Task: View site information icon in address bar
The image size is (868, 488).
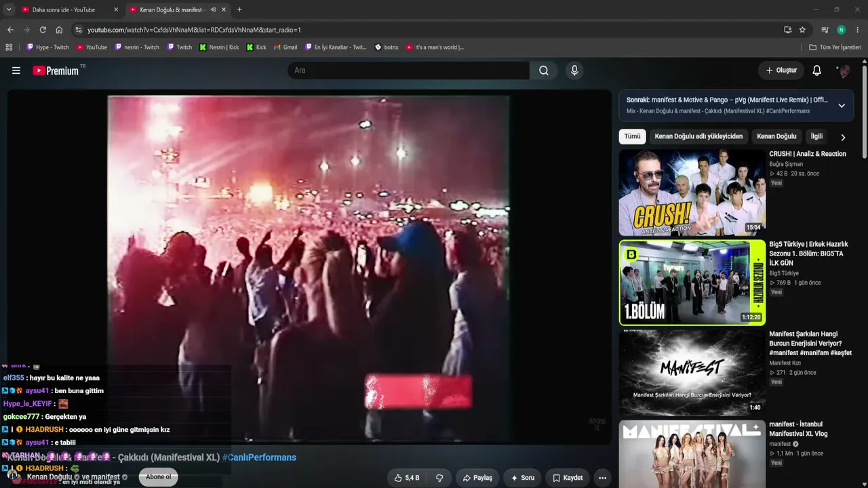Action: (x=79, y=30)
